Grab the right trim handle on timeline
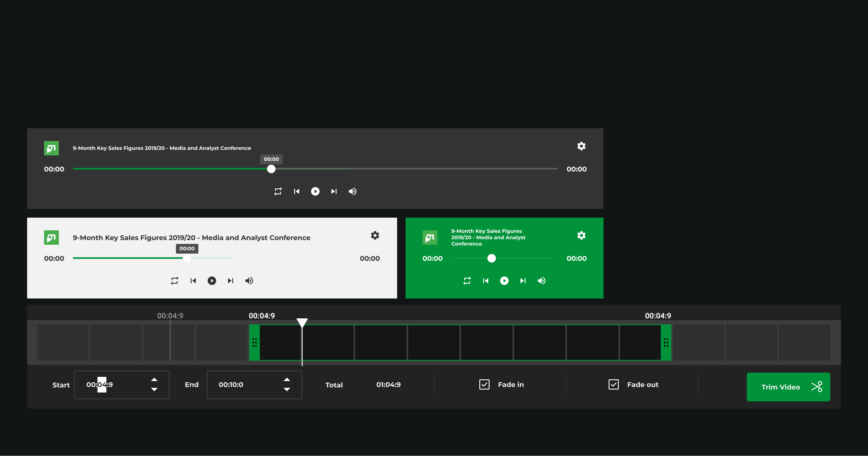 pos(666,343)
